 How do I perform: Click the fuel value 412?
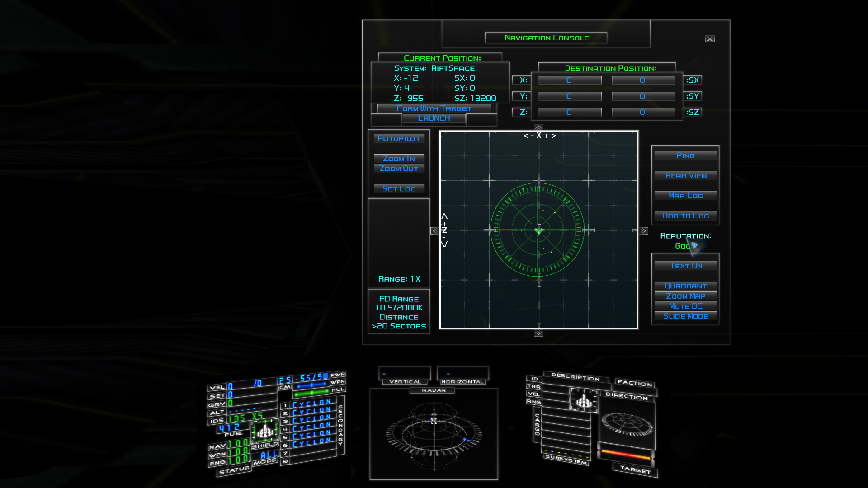coord(229,427)
